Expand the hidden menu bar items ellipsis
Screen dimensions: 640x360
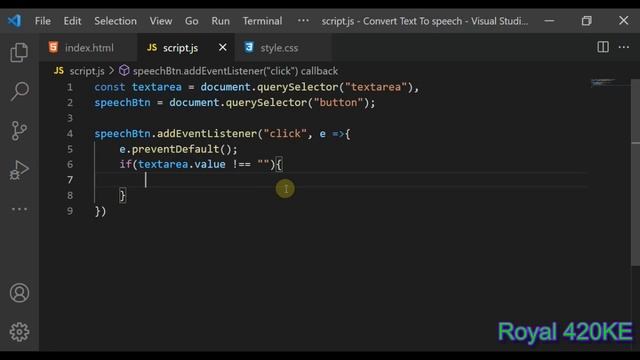tap(303, 20)
